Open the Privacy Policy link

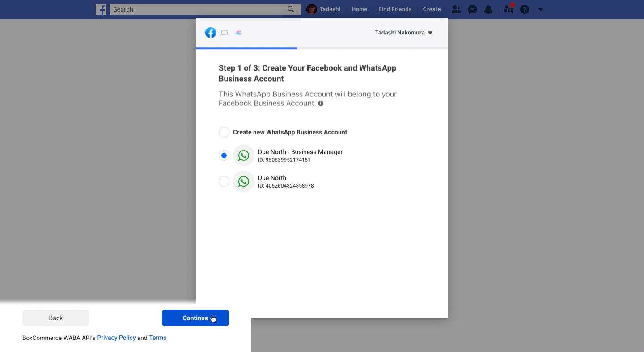pyautogui.click(x=116, y=338)
